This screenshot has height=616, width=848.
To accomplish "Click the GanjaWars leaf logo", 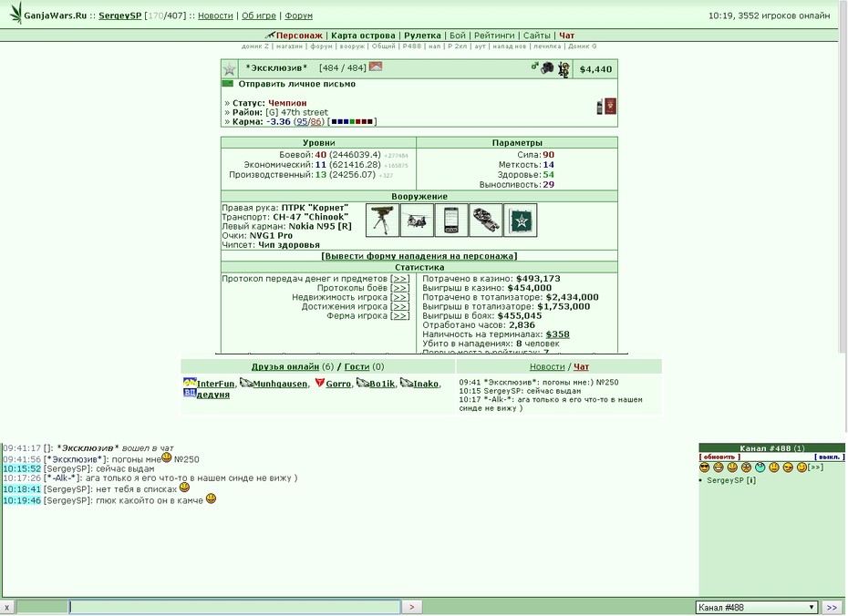I will click(x=16, y=13).
